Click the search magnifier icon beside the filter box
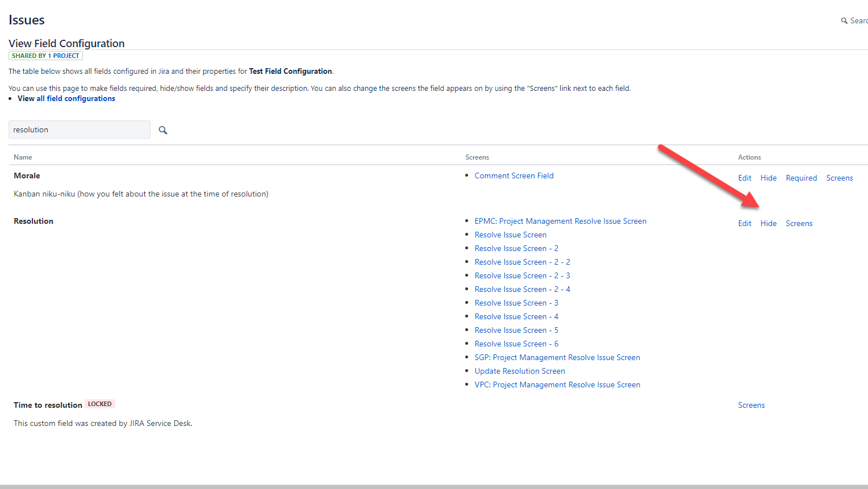Image resolution: width=868 pixels, height=489 pixels. coord(162,129)
